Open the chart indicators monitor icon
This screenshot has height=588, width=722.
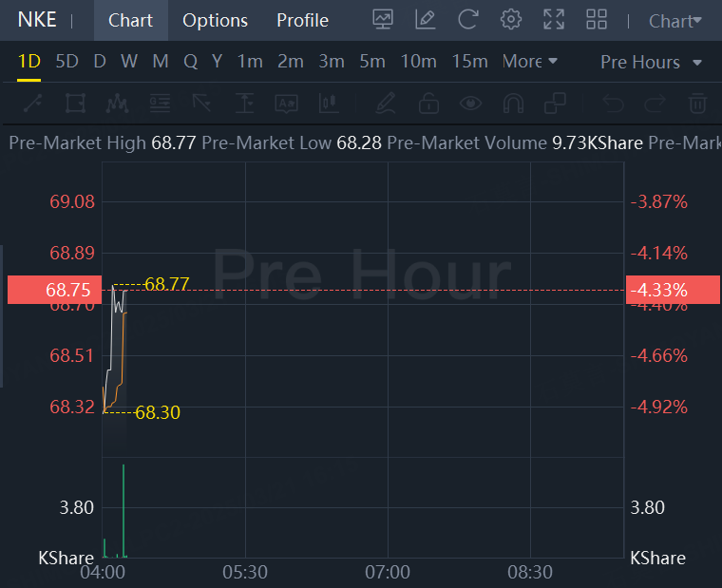click(383, 20)
